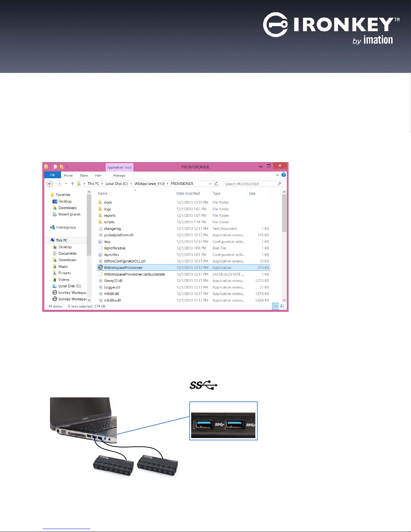The width and height of the screenshot is (411, 532).
Task: Open Documents under This PC
Action: click(x=67, y=253)
